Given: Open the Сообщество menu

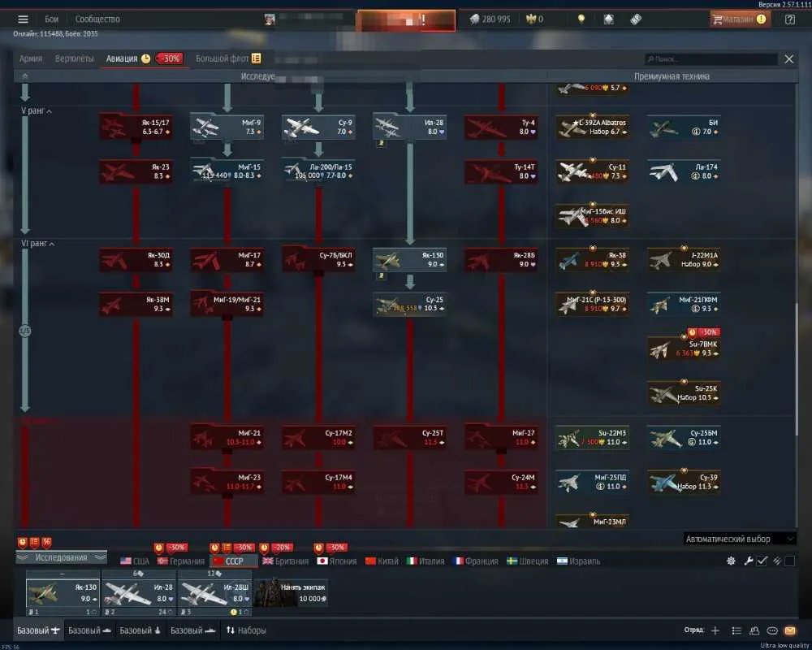Looking at the screenshot, I should (97, 19).
